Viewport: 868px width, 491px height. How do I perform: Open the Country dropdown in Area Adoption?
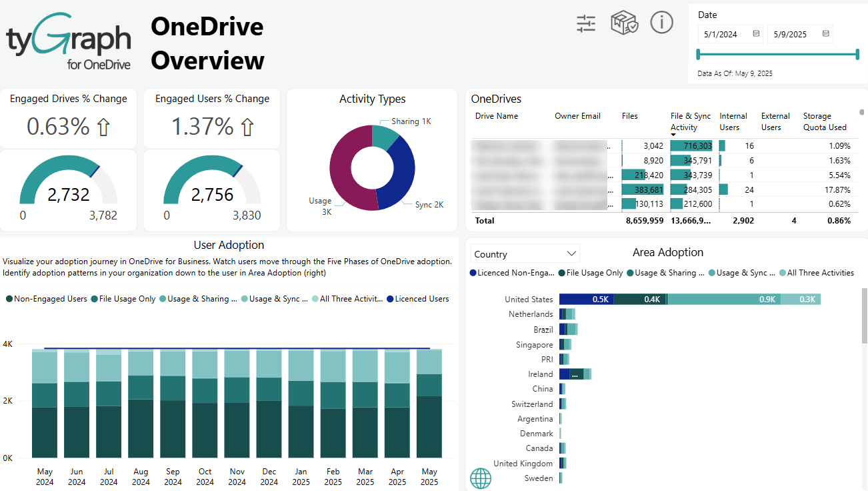pos(525,254)
